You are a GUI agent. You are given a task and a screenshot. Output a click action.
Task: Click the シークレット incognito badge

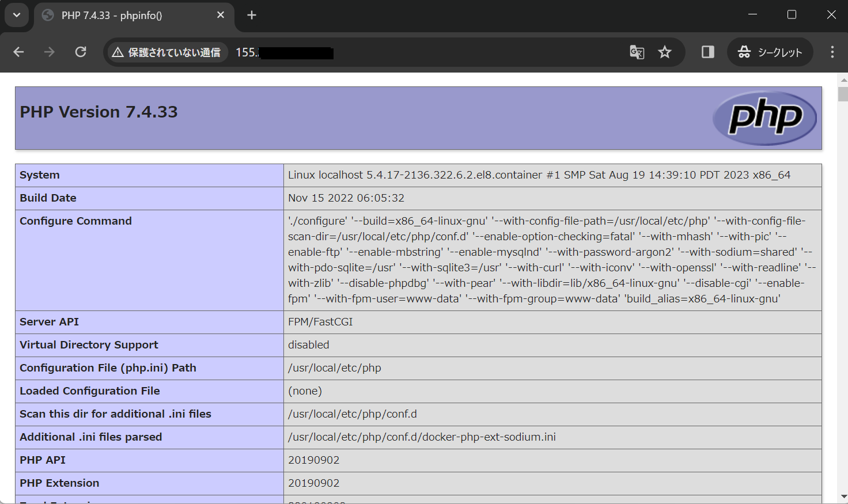770,52
